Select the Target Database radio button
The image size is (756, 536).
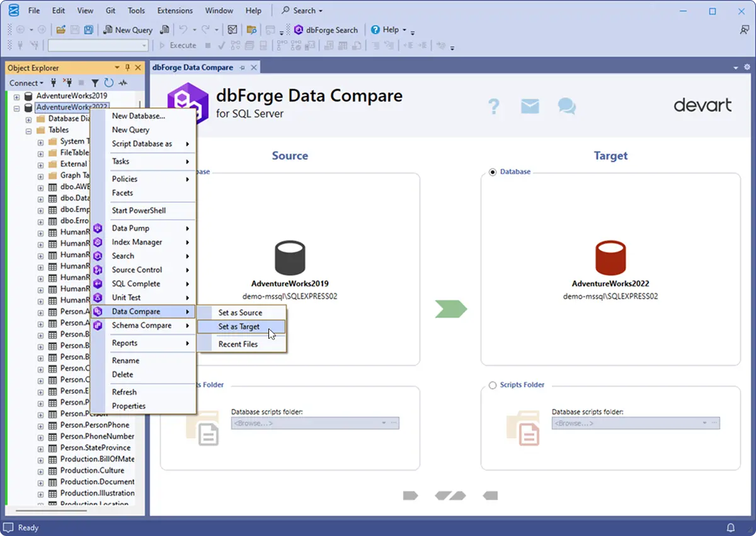coord(493,172)
